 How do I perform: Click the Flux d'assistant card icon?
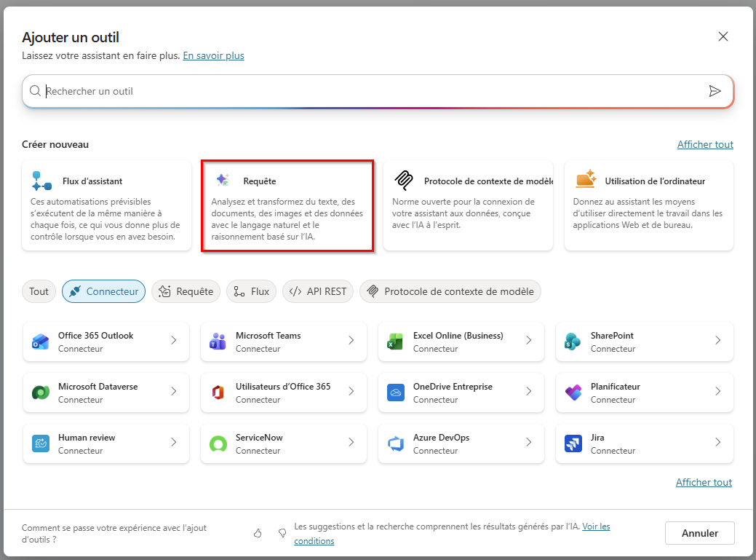pyautogui.click(x=42, y=181)
